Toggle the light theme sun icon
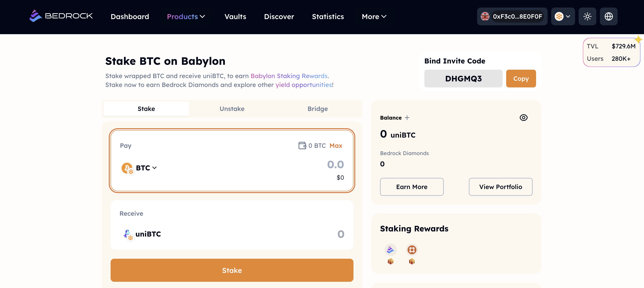The width and height of the screenshot is (644, 288). point(587,16)
